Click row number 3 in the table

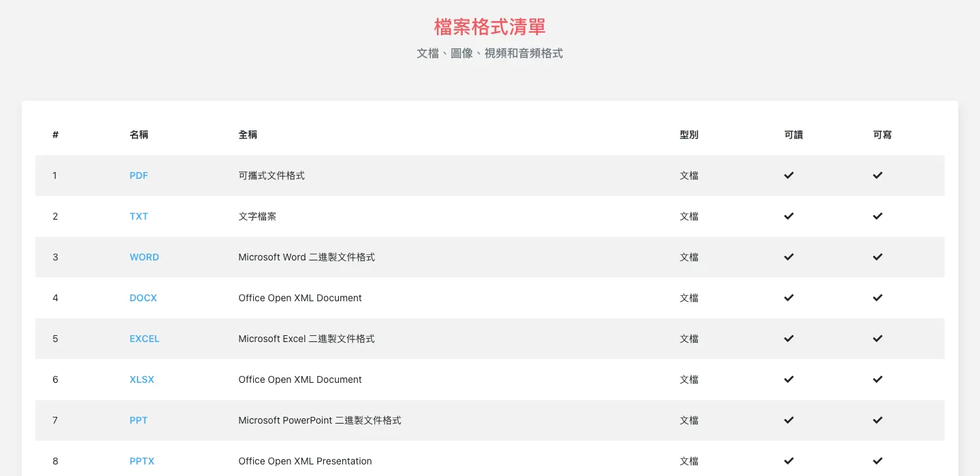click(55, 257)
